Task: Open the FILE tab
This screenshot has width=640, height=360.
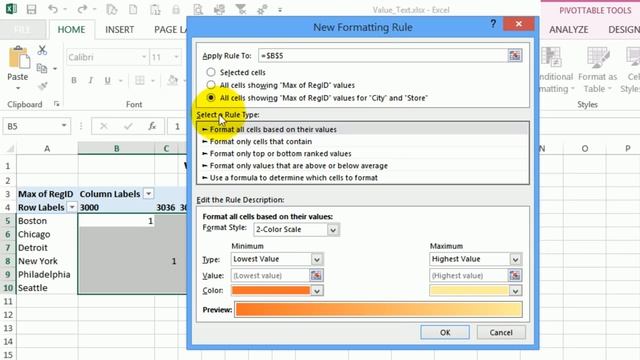Action: [22, 29]
